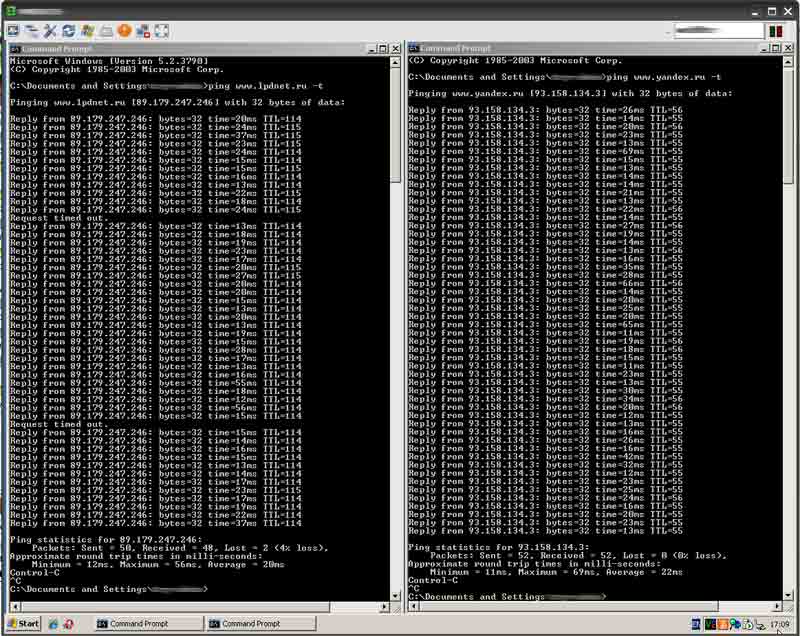Click the "Control-C" line in the right Command Prompt
The height and width of the screenshot is (636, 800).
click(433, 580)
